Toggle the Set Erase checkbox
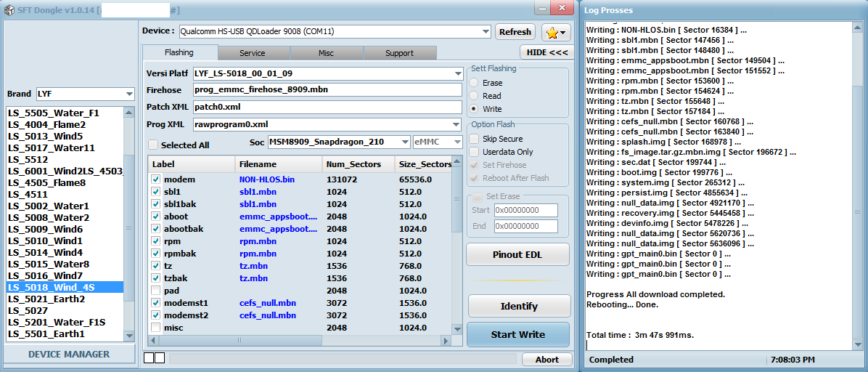The width and height of the screenshot is (868, 372). [x=477, y=196]
